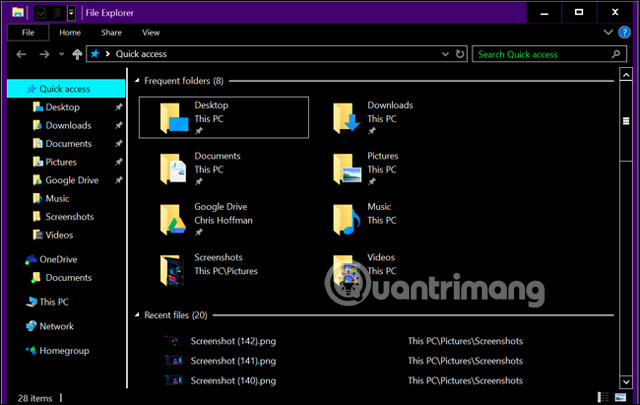Click thumbnail of Screenshot (141).png

pos(174,360)
